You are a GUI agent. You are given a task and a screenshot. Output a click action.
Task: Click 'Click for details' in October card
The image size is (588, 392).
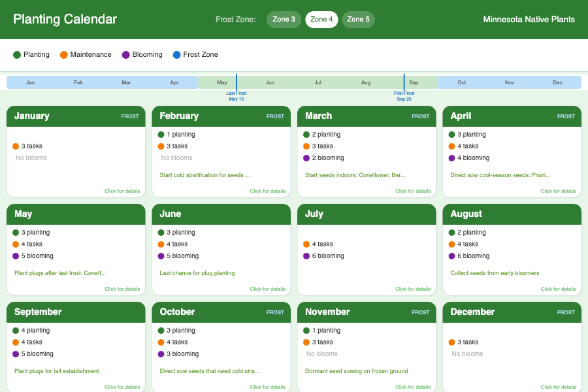[x=268, y=387]
